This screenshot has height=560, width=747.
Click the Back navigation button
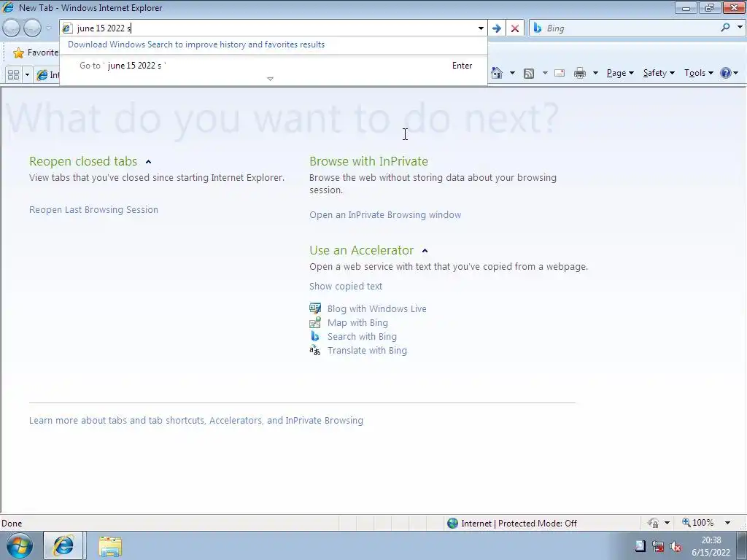tap(12, 28)
